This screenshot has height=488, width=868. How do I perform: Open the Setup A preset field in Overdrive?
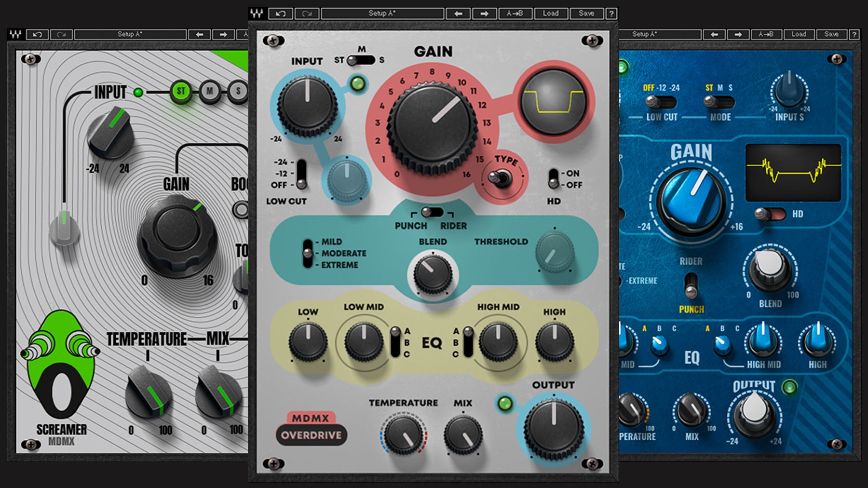pos(382,14)
